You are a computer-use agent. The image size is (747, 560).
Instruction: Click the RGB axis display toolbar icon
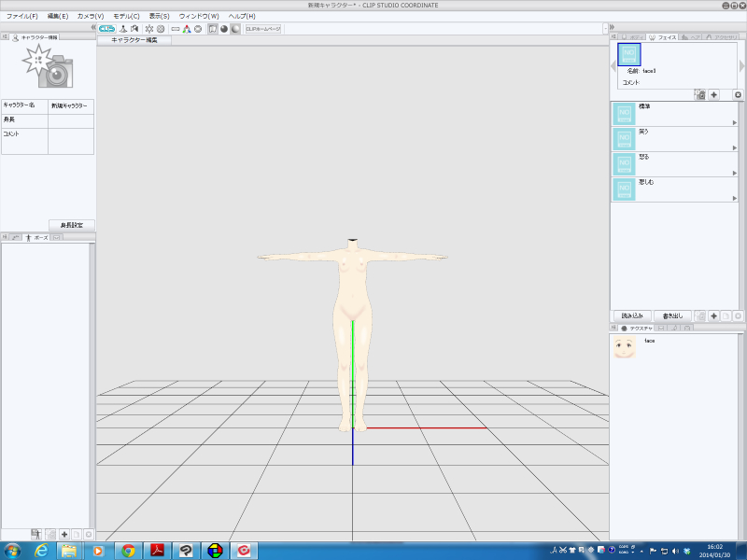pyautogui.click(x=187, y=29)
